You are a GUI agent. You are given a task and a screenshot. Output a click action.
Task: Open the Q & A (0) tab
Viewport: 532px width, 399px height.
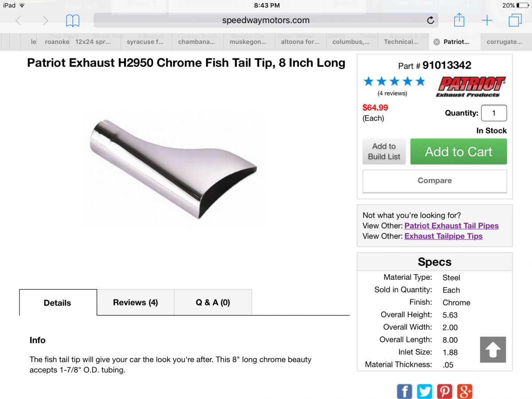tap(213, 302)
